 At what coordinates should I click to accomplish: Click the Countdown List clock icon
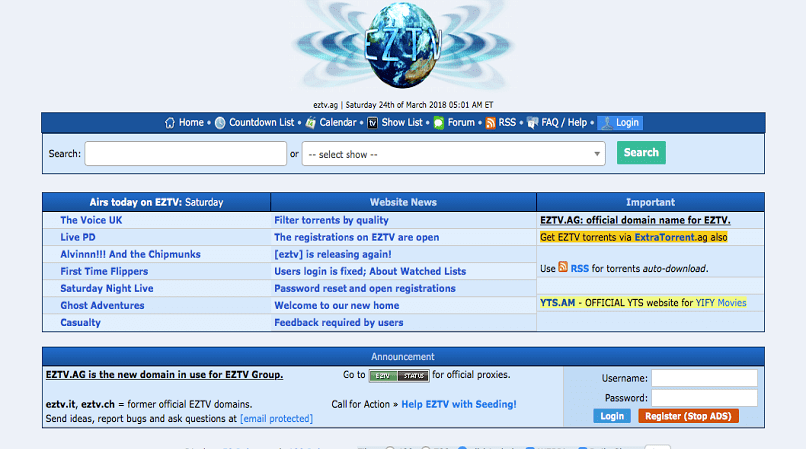tap(220, 123)
